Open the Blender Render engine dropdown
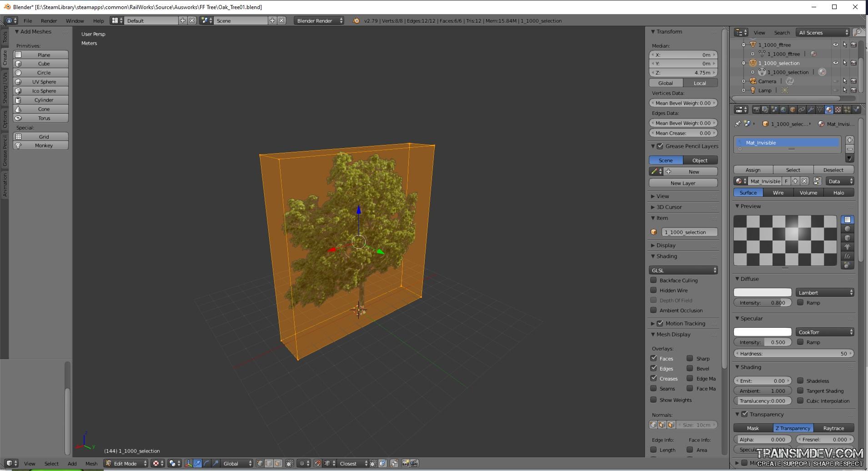This screenshot has height=471, width=868. [x=318, y=20]
